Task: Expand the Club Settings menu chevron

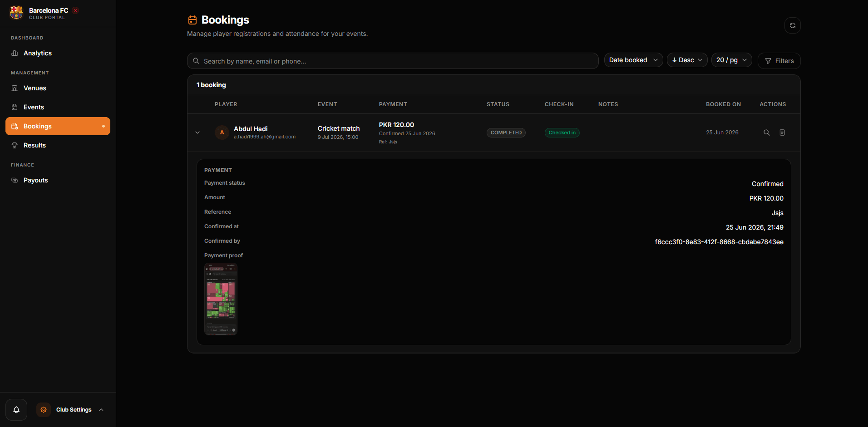Action: click(101, 410)
